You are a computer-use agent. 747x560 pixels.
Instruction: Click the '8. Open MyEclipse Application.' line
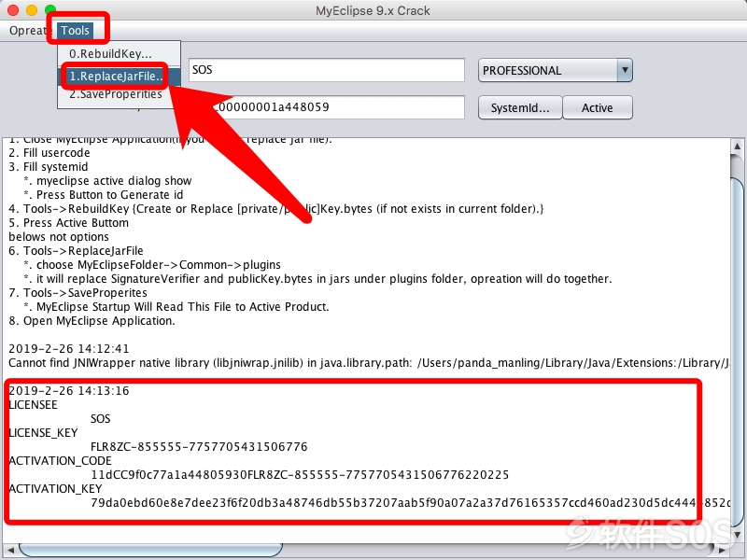point(92,321)
